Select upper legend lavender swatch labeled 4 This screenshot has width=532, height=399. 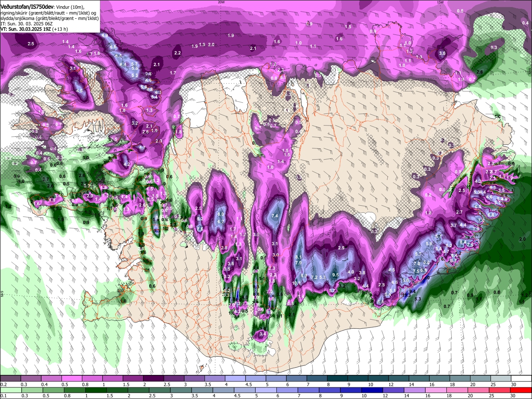(235, 378)
